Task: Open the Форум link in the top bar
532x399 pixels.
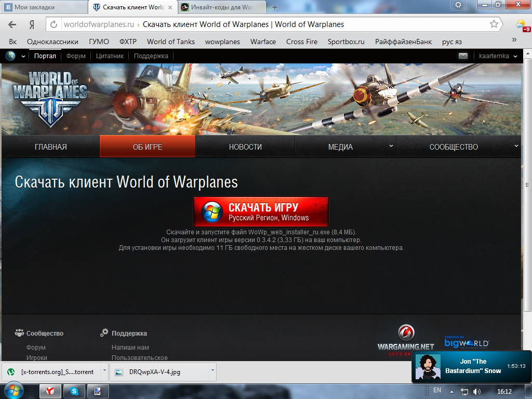Action: coord(76,56)
